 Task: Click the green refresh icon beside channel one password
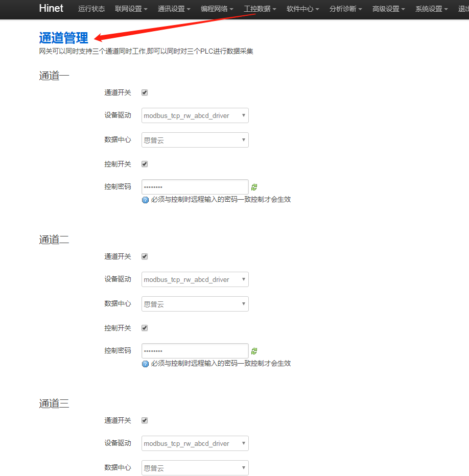click(x=254, y=187)
